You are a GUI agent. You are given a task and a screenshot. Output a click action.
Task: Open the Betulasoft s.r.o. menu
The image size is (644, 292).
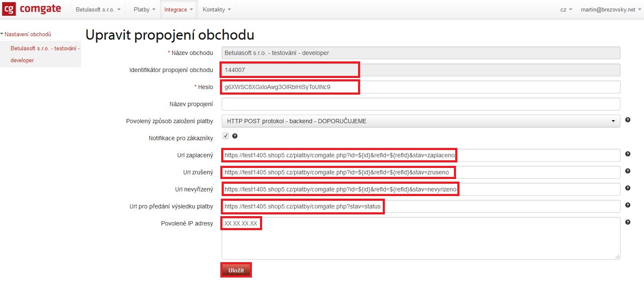[x=98, y=9]
